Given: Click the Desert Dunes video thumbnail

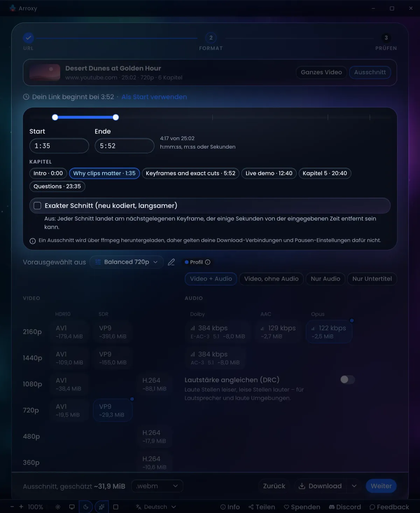Looking at the screenshot, I should (x=45, y=73).
